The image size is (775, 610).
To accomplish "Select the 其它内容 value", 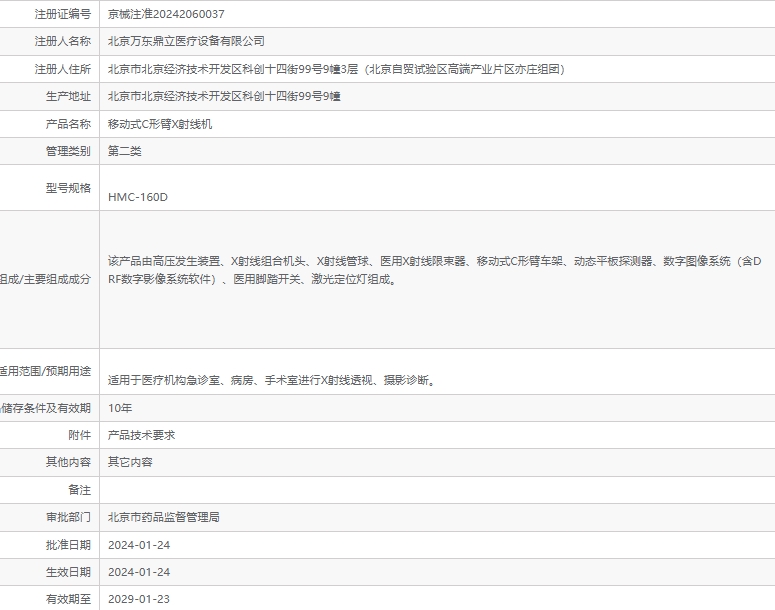I will pos(130,462).
